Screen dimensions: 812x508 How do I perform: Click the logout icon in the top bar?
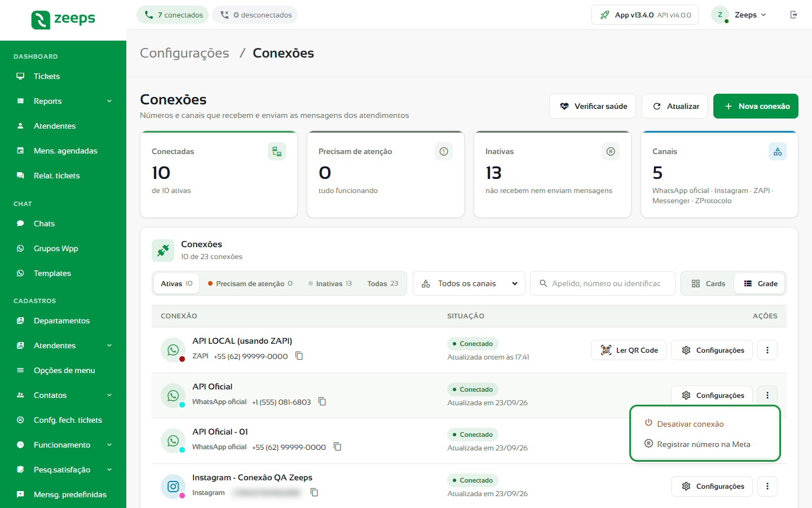click(793, 15)
